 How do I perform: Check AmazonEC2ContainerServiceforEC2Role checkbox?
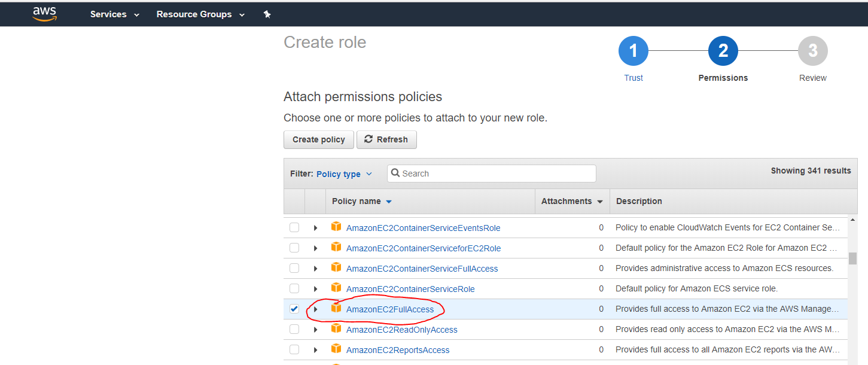tap(294, 248)
